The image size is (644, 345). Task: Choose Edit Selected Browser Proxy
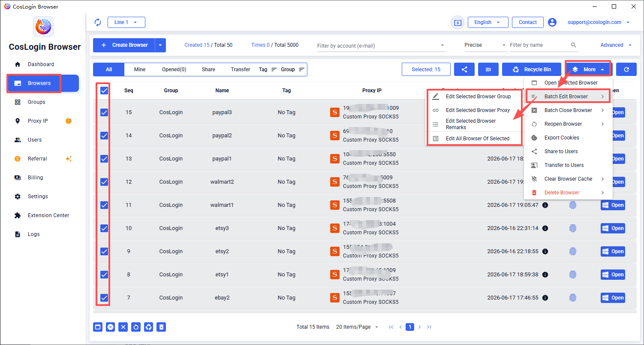(475, 110)
